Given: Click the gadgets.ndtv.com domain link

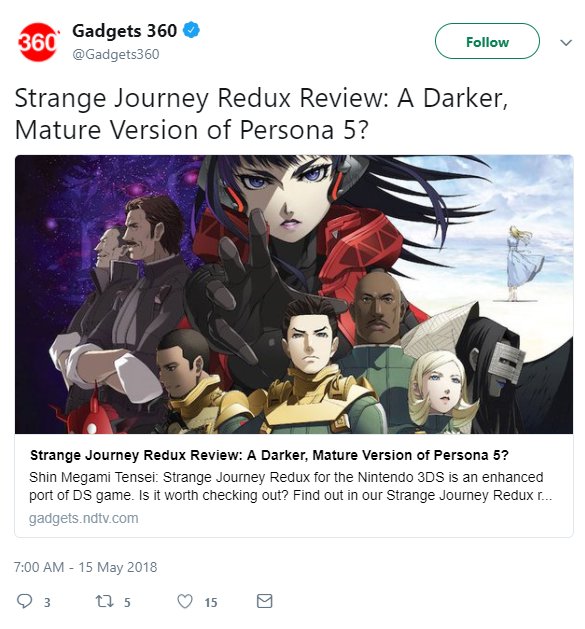Looking at the screenshot, I should point(83,518).
